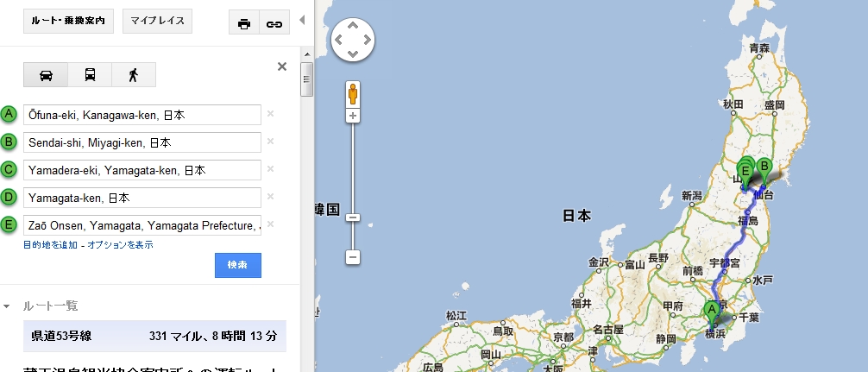The height and width of the screenshot is (372, 868).
Task: Switch to public transit mode icon
Action: 90,75
